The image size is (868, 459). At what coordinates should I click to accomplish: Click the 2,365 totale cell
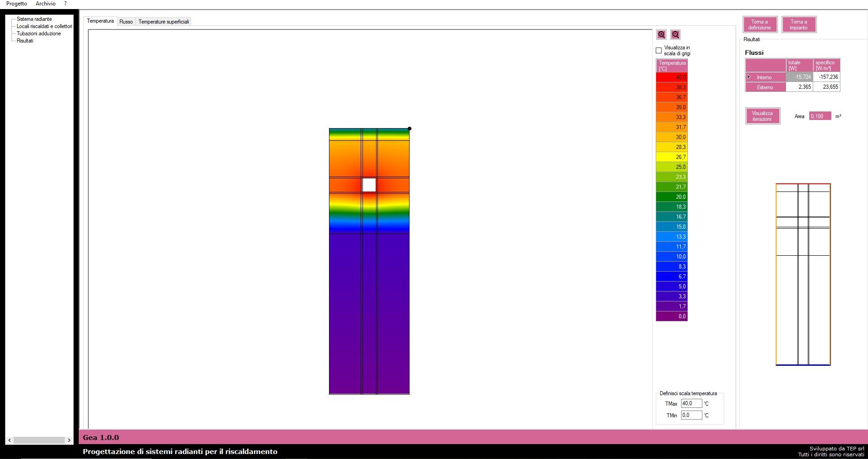[800, 87]
